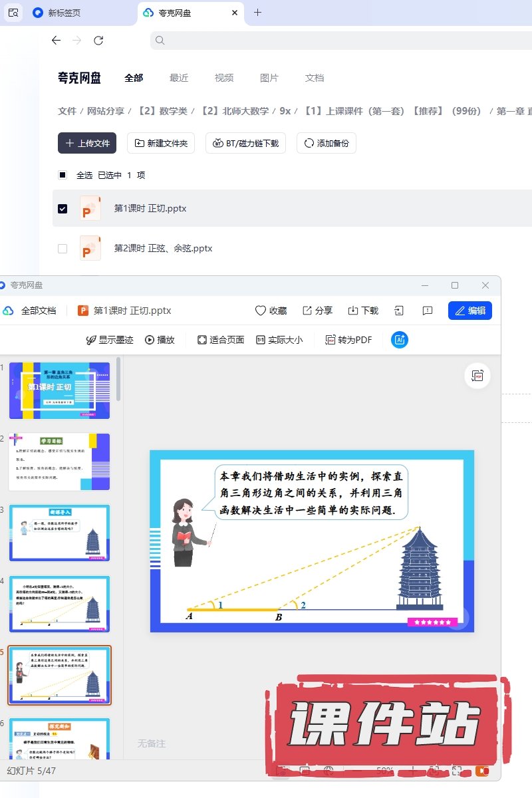Screen dimensions: 532x798
Task: Click the 上传文件 upload button
Action: [x=87, y=143]
